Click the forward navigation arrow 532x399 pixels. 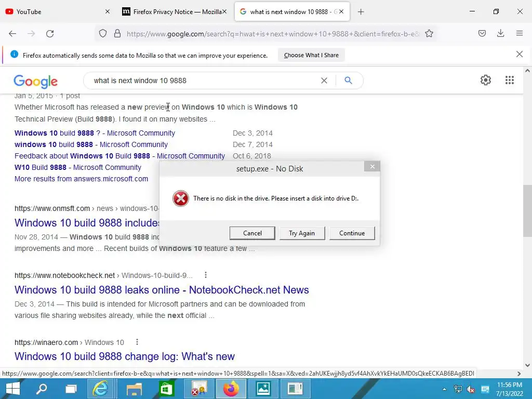[x=31, y=34]
